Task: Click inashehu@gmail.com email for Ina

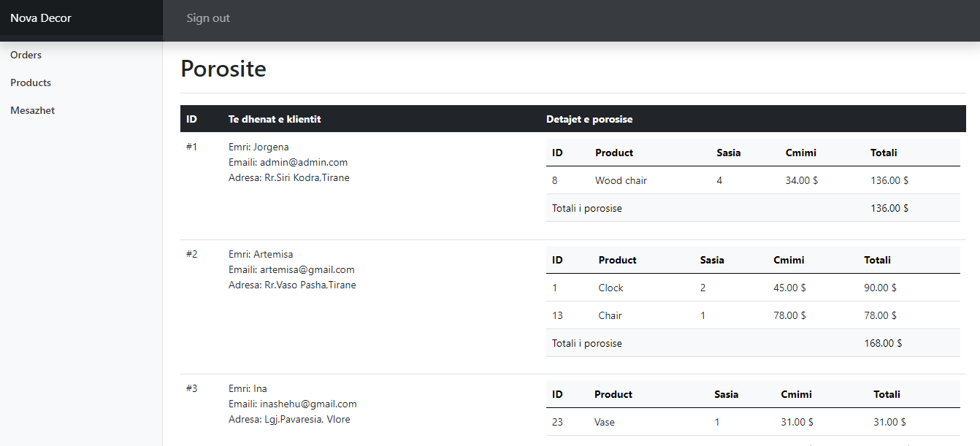Action: coord(310,404)
